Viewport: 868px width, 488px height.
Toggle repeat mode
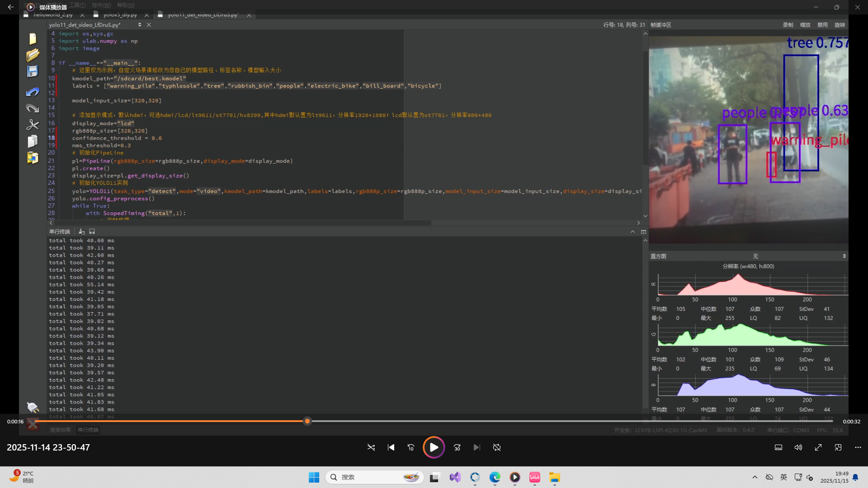tap(497, 447)
